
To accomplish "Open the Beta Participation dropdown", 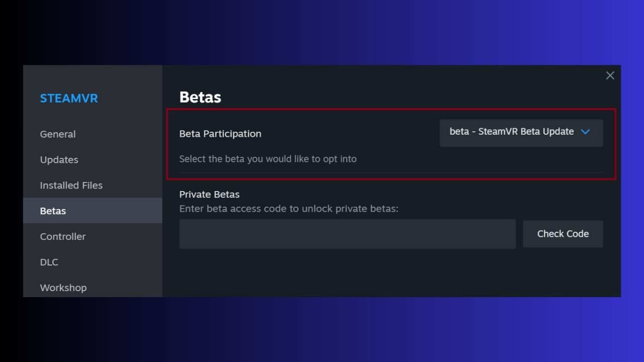I will click(x=521, y=133).
